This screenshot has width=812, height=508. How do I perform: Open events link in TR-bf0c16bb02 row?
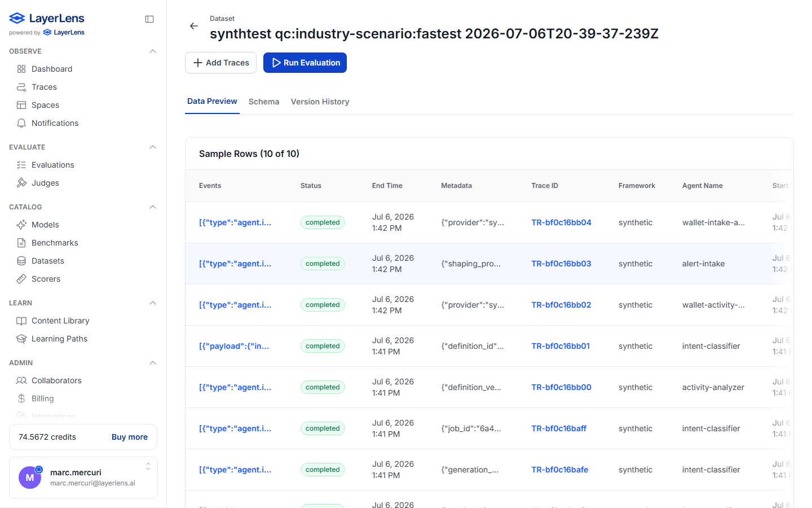click(x=235, y=305)
